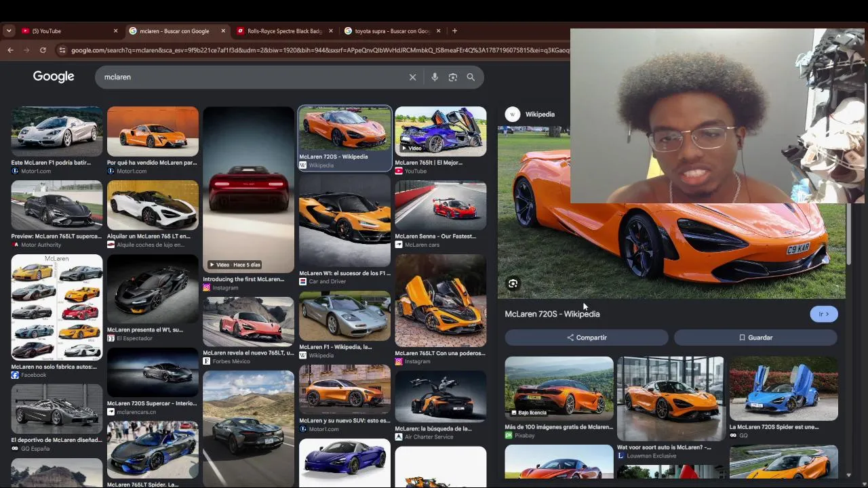Open the 'McLaren 765LT Spider. La...' thumbnail
Screen dimensions: 868x488
point(153,450)
